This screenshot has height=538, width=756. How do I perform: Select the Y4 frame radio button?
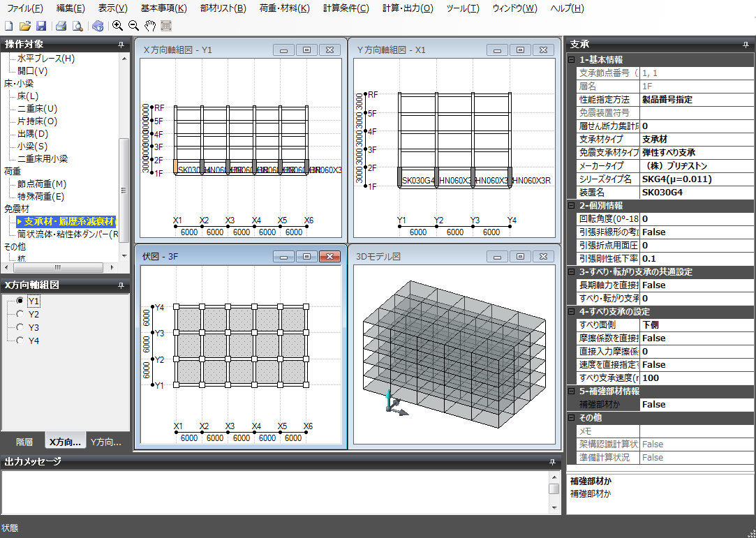(20, 341)
